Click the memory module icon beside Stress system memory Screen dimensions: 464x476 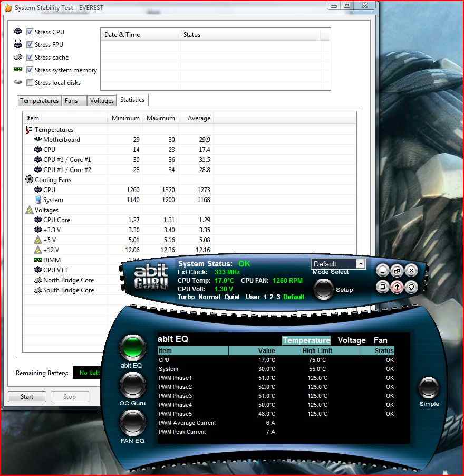point(18,70)
